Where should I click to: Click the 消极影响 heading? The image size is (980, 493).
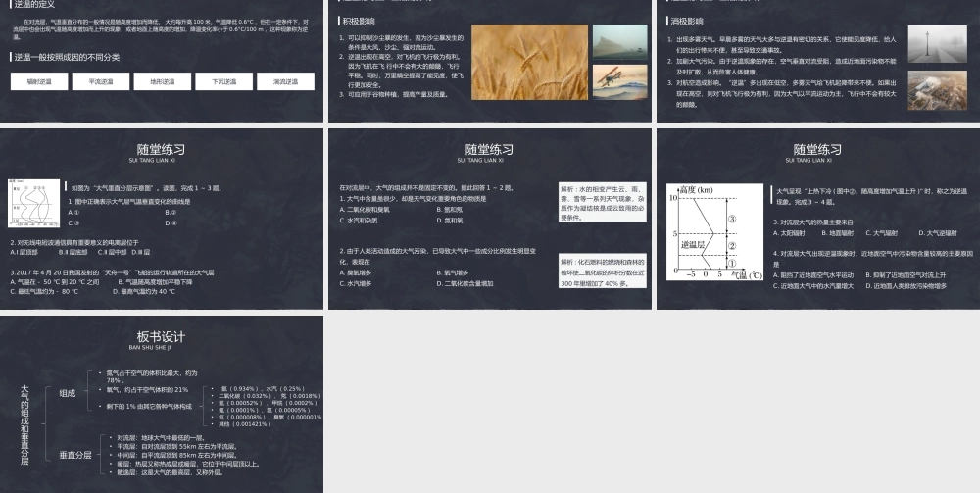coord(687,22)
